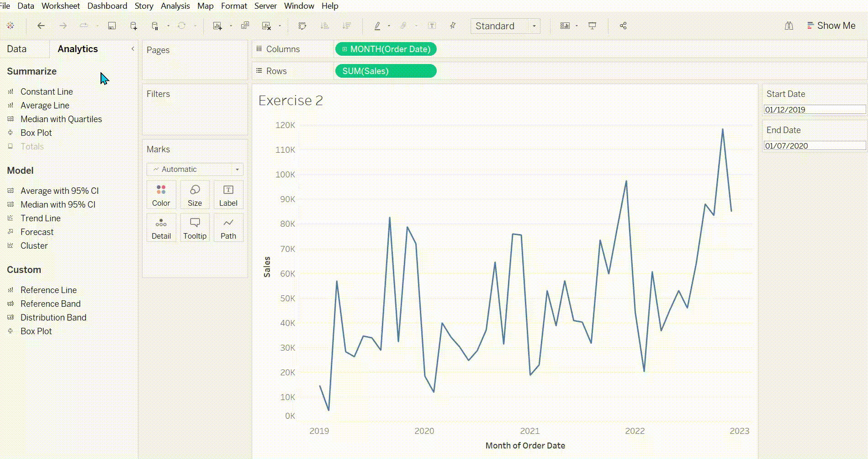The image size is (868, 459).
Task: Expand the MONTH(Order Date) pill plus icon
Action: point(344,49)
